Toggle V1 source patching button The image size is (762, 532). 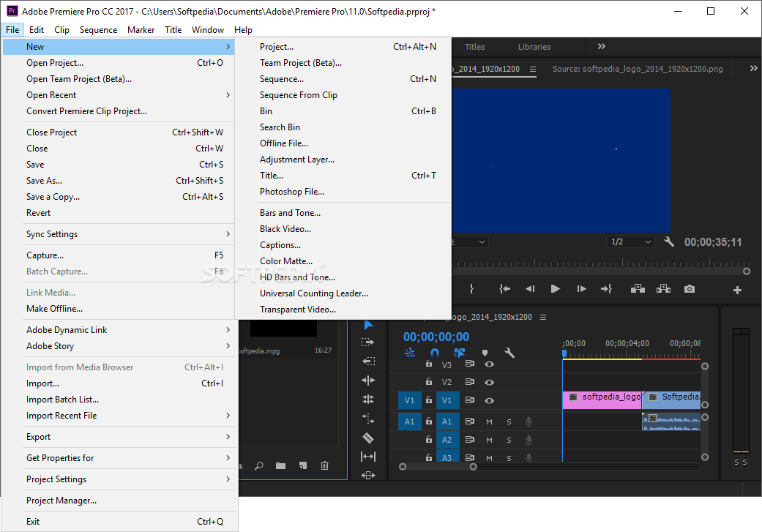pyautogui.click(x=409, y=400)
